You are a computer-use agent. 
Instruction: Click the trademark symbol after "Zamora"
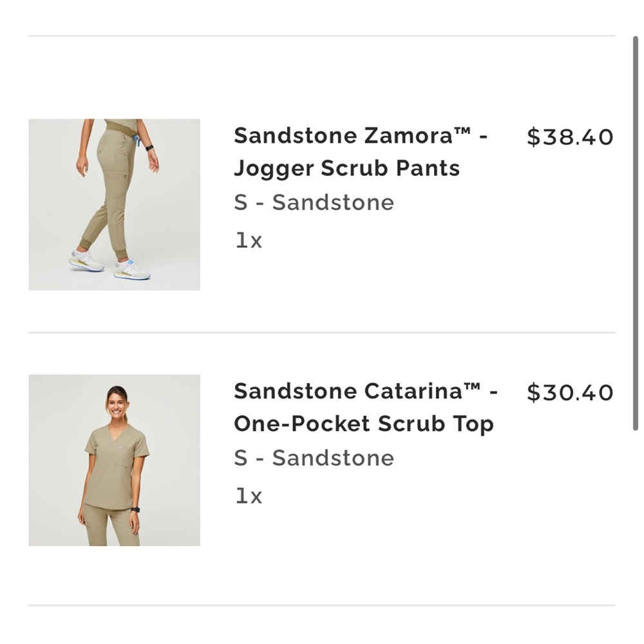(x=463, y=131)
